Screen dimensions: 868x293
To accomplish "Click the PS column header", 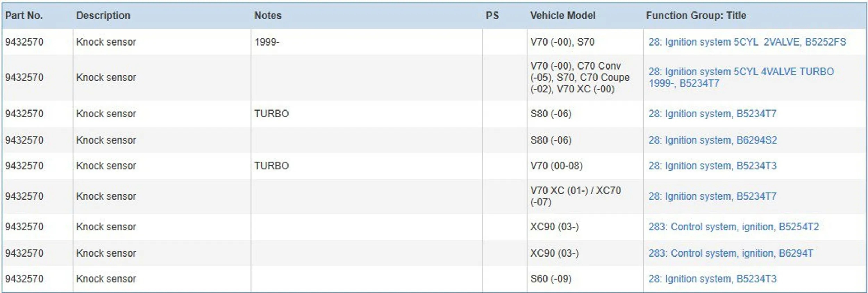I will click(x=492, y=16).
